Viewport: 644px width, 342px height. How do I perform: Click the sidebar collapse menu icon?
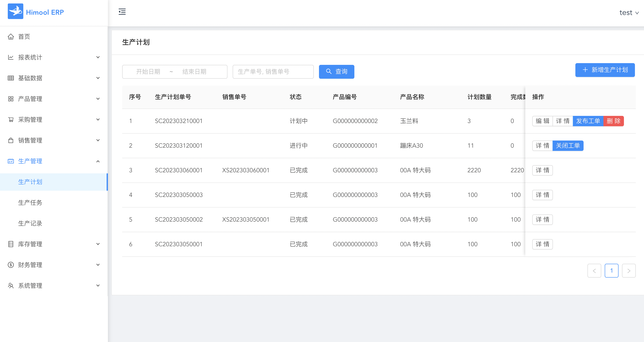(x=122, y=12)
